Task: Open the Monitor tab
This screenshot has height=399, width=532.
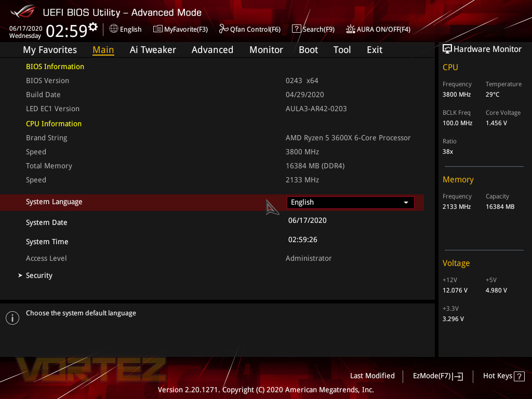Action: (x=266, y=50)
